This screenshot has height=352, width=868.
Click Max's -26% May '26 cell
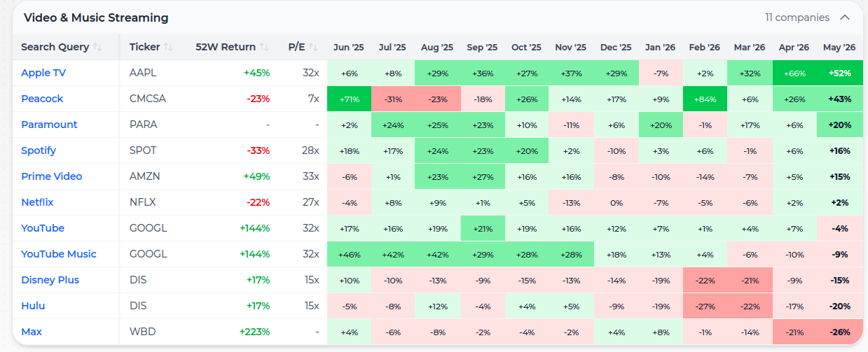tap(839, 332)
